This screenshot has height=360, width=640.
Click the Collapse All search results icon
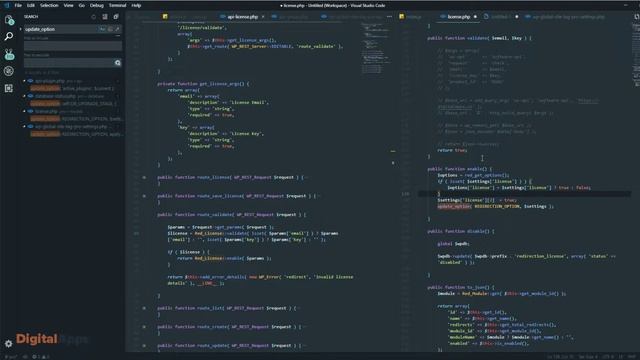116,17
